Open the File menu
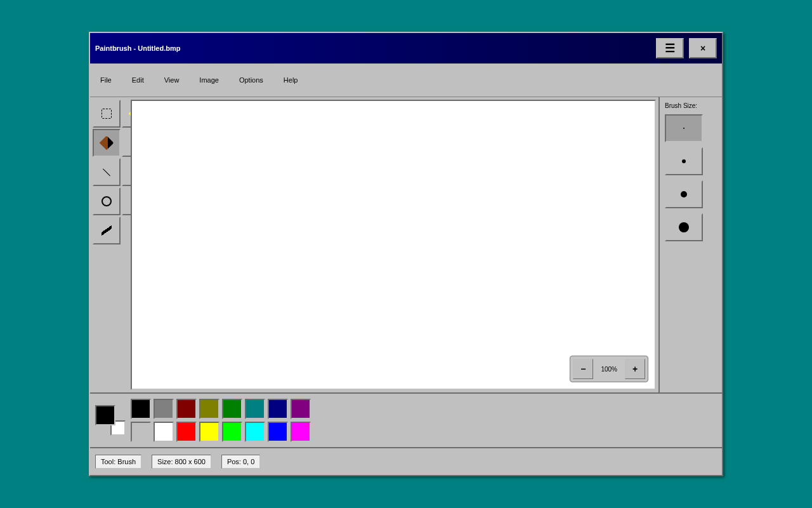 [x=105, y=80]
